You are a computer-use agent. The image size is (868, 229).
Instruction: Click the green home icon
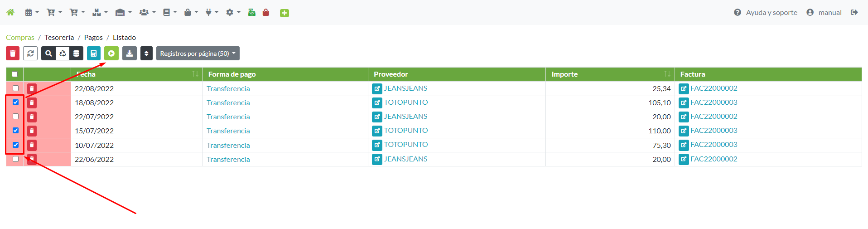pyautogui.click(x=10, y=12)
